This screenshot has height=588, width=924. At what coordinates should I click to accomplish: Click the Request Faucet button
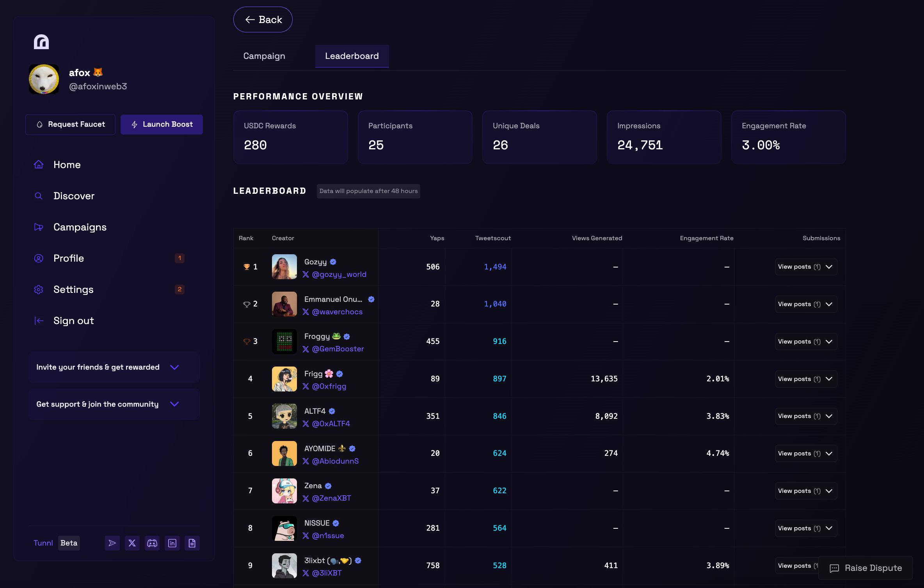[x=71, y=124]
